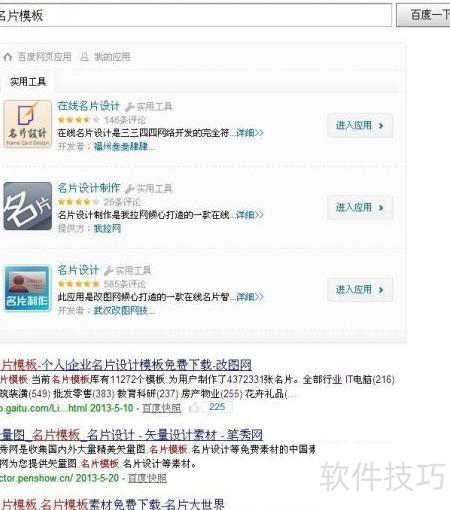Click 进入应用 button for 名片设计
This screenshot has height=510, width=450.
pos(360,289)
